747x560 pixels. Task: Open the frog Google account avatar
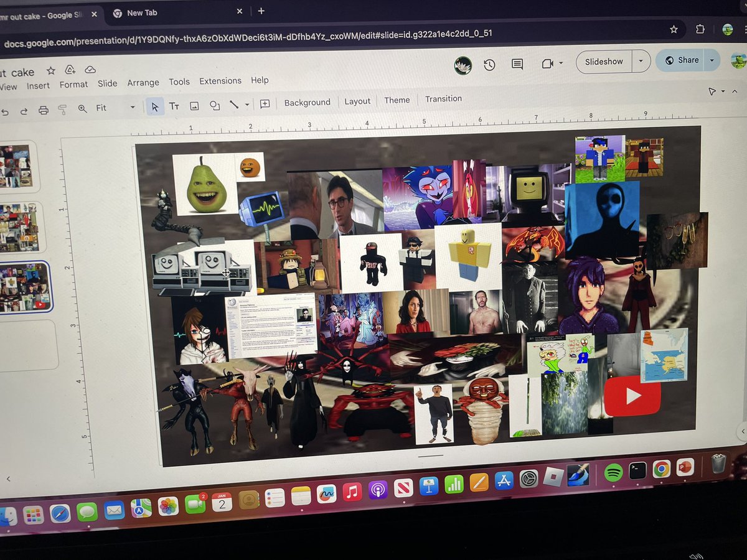738,60
